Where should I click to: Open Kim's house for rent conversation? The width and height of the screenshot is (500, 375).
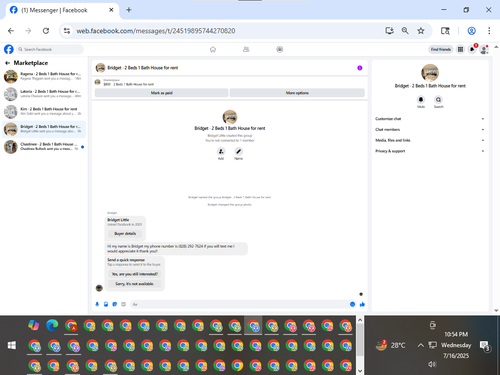[44, 112]
